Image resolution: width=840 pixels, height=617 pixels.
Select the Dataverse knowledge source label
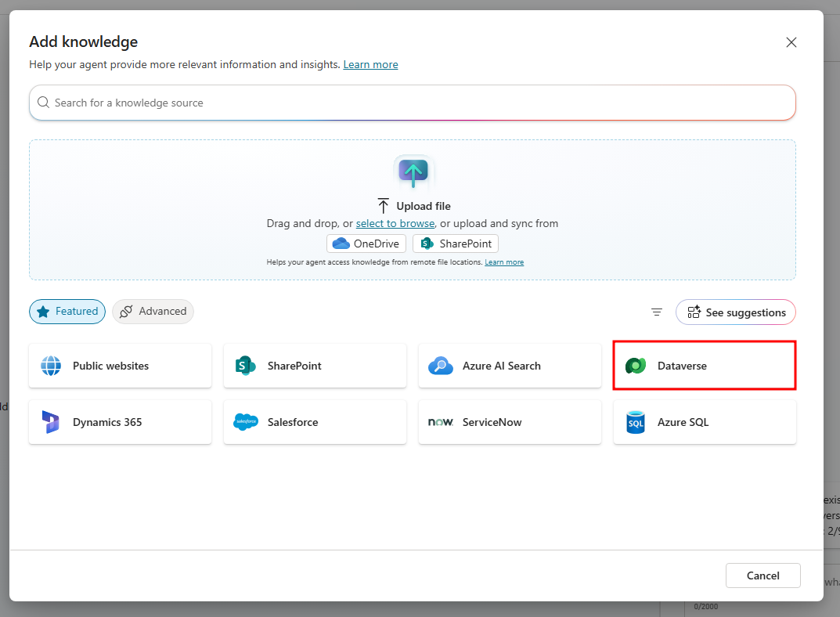(682, 366)
